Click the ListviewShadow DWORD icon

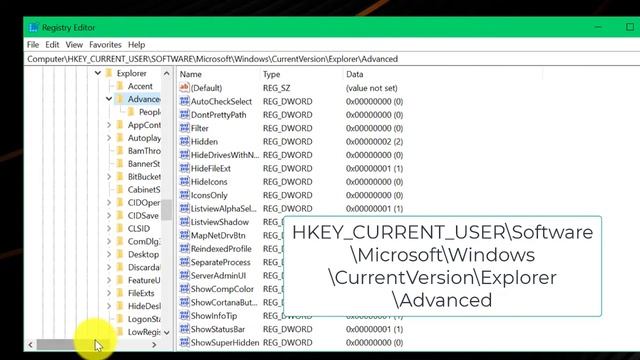[184, 222]
